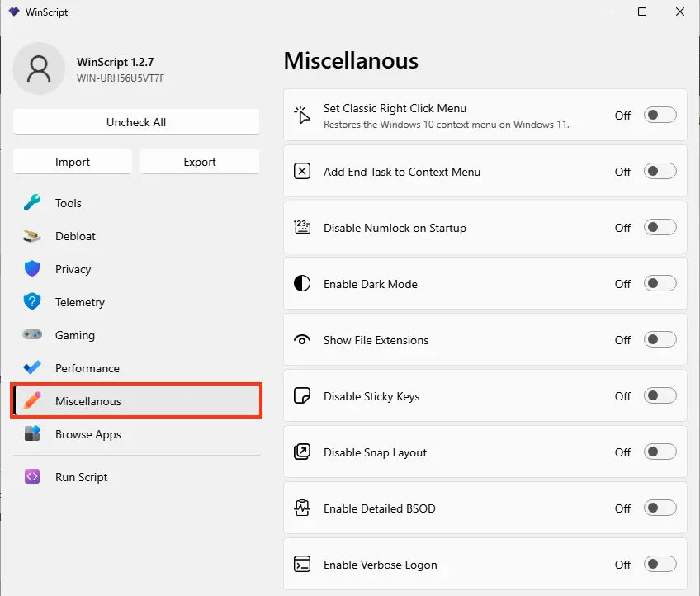700x596 pixels.
Task: Click the Detailed BSOD pulse icon
Action: tap(302, 508)
